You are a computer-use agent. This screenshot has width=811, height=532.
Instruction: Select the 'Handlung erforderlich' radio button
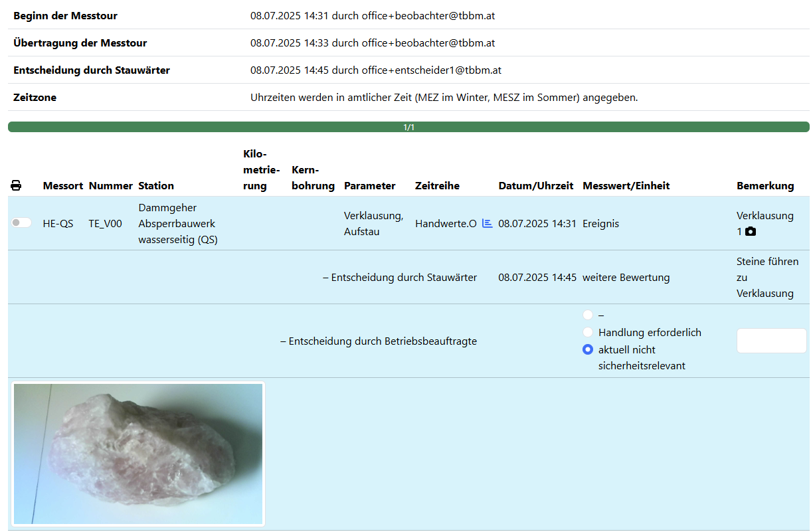[x=588, y=332]
